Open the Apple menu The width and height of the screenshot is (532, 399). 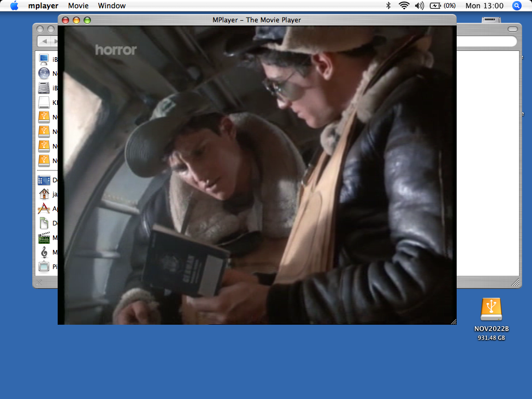coord(14,6)
